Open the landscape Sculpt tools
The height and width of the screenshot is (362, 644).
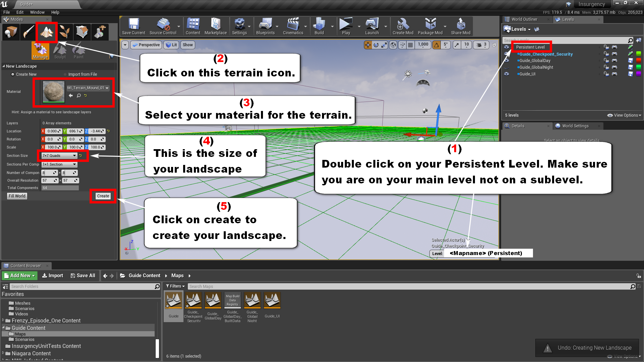[x=60, y=51]
